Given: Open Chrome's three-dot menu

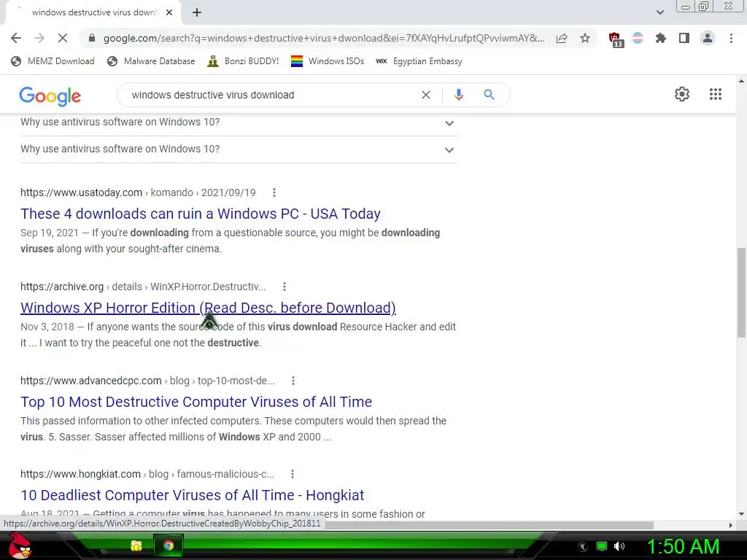Looking at the screenshot, I should click(731, 38).
